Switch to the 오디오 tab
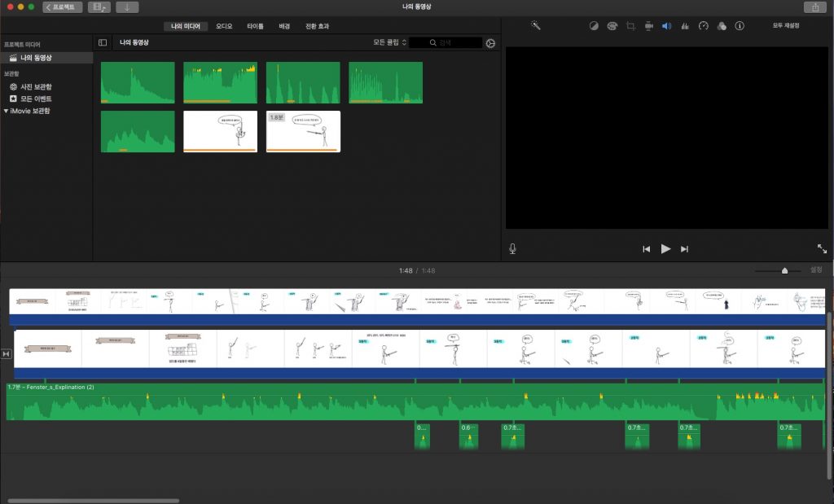The image size is (834, 504). pyautogui.click(x=224, y=26)
